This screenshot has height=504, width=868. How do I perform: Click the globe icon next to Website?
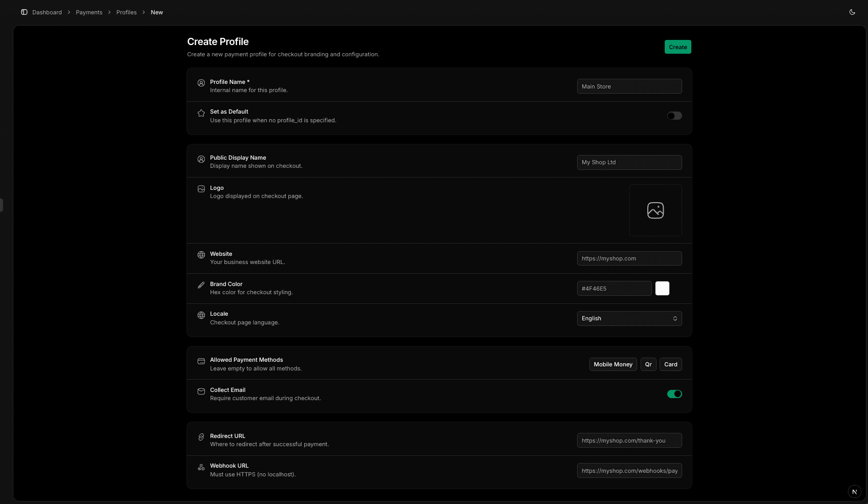pyautogui.click(x=201, y=255)
